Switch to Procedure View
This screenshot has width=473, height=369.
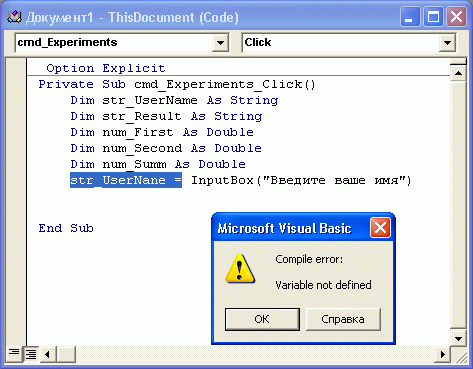(14, 354)
